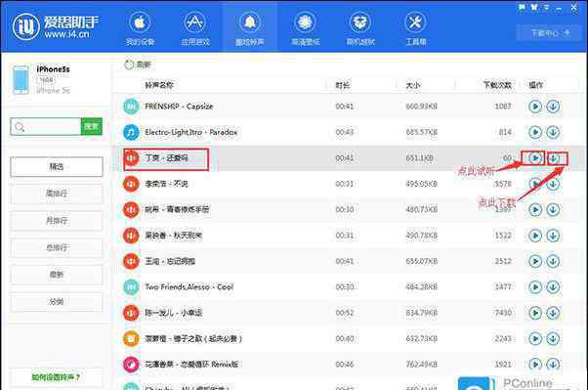Viewport: 588px width, 390px height.
Task: Select the 酷炫铃声 bell icon tab
Action: click(250, 28)
